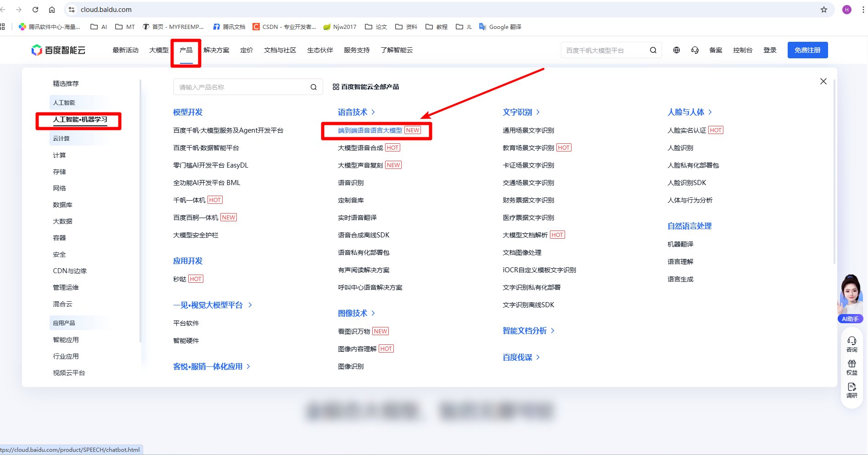Expand the 百度伐谋 category
Screen dimensions: 868x455
pyautogui.click(x=521, y=357)
